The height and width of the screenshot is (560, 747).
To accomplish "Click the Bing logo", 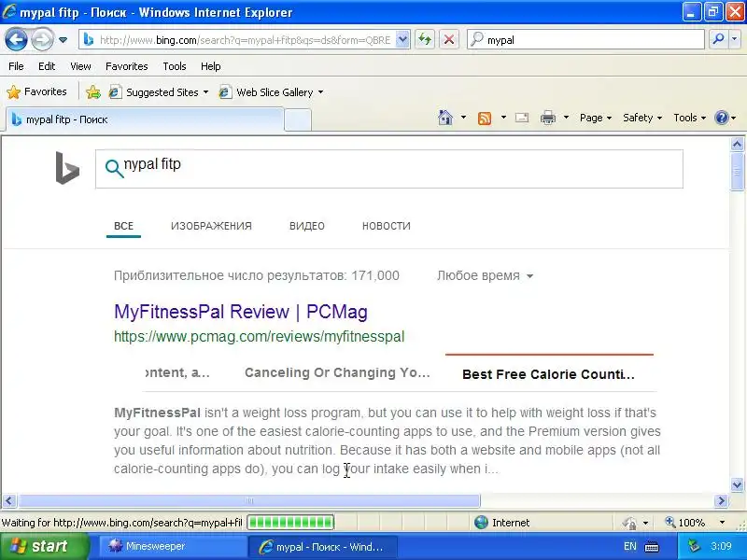I will pyautogui.click(x=67, y=168).
